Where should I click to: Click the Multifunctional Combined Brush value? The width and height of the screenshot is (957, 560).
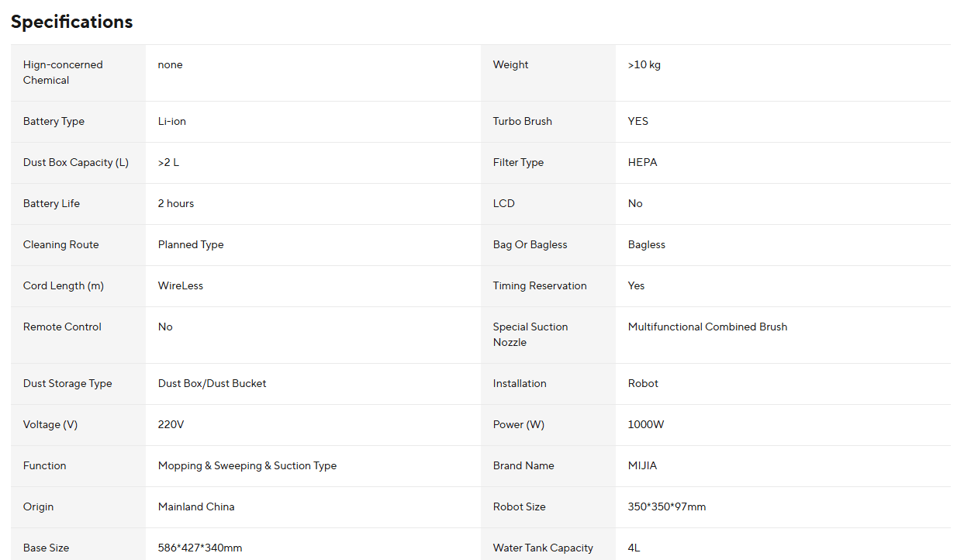(707, 327)
